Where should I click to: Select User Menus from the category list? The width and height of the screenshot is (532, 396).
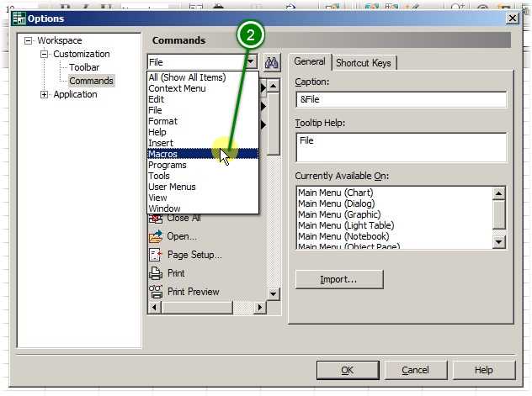[x=172, y=187]
